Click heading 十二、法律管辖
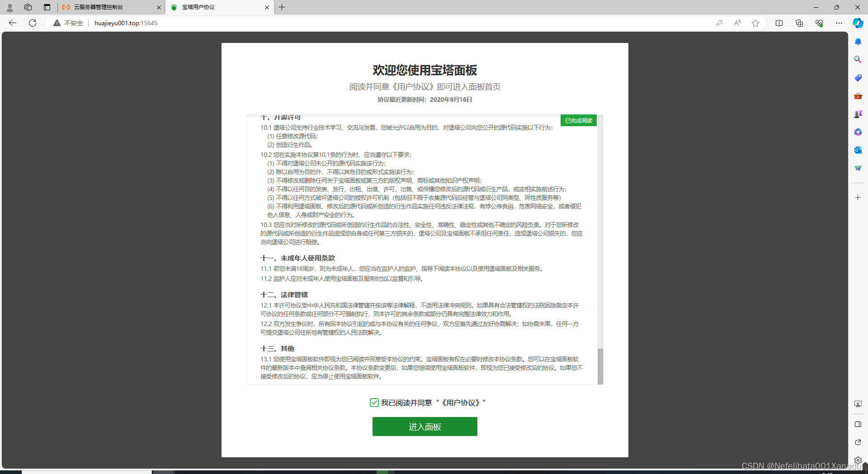868x474 pixels. 284,295
